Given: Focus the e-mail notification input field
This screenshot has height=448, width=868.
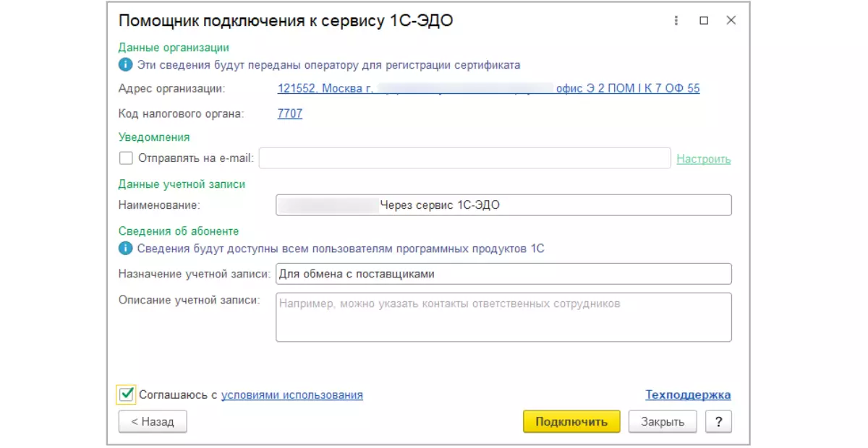Looking at the screenshot, I should pyautogui.click(x=464, y=158).
